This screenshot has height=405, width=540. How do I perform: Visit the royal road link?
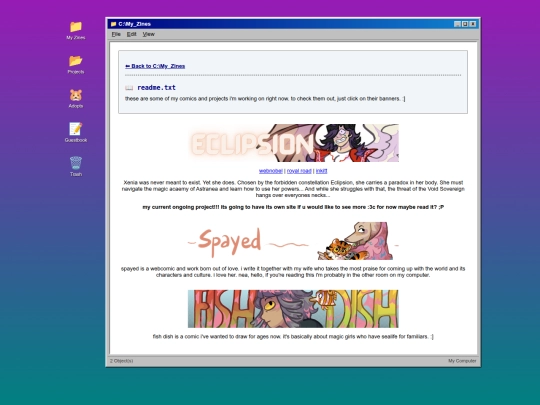pos(299,171)
